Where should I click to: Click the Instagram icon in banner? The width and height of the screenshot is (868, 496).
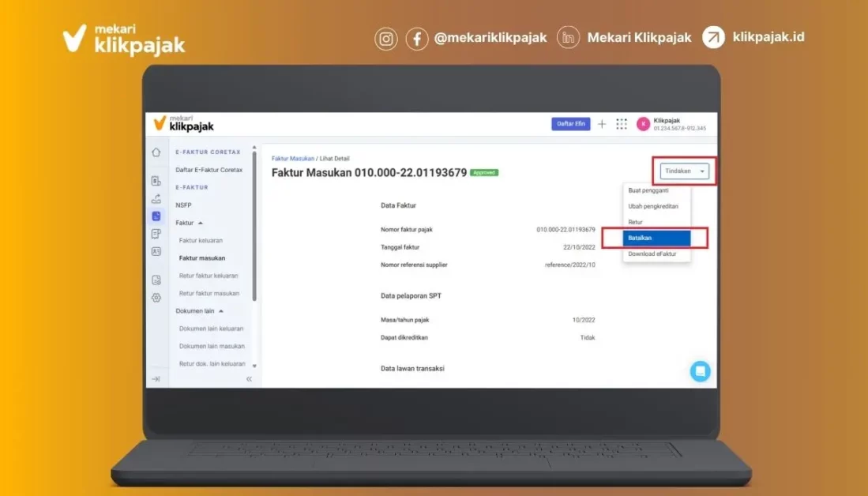click(x=386, y=39)
